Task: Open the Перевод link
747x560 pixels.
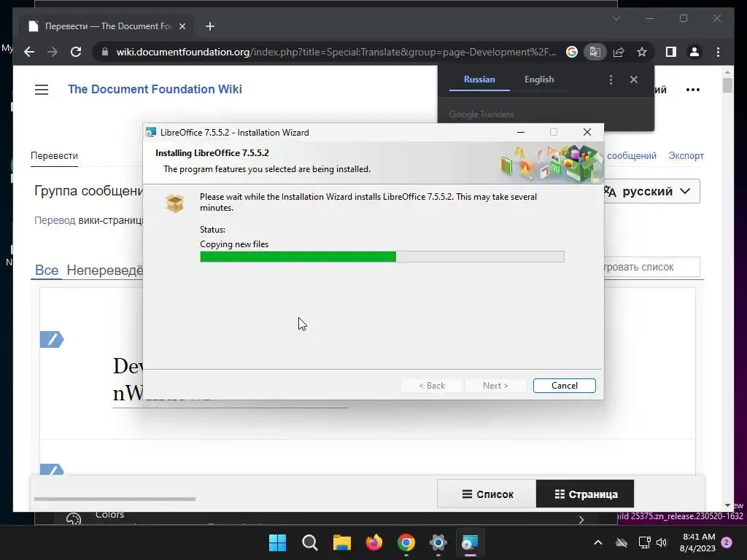Action: coord(54,220)
